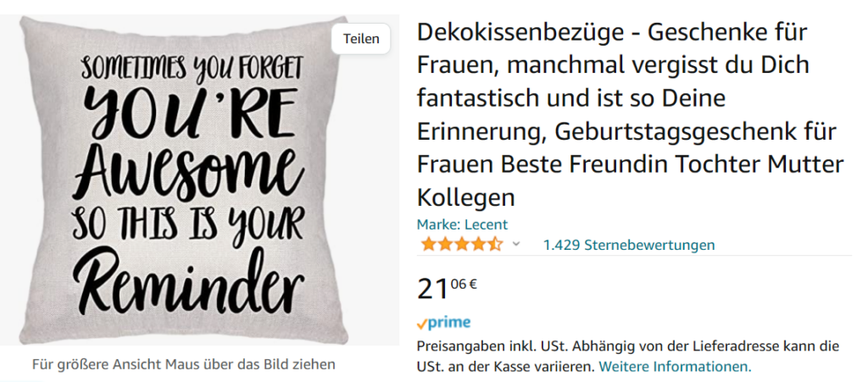Image resolution: width=868 pixels, height=382 pixels.
Task: Expand the star rating chevron dropdown
Action: coord(516,244)
